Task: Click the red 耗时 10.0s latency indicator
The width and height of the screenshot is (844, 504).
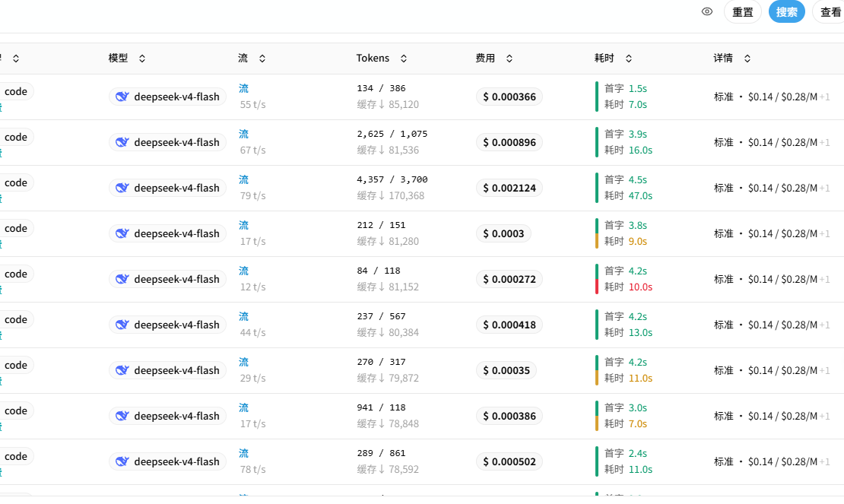Action: pyautogui.click(x=628, y=287)
